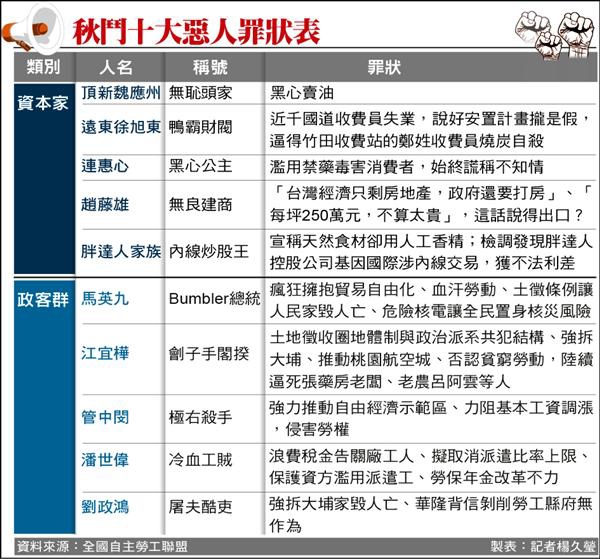Click the line starting 逼得竹田收費站
The height and width of the screenshot is (559, 600).
(x=406, y=141)
